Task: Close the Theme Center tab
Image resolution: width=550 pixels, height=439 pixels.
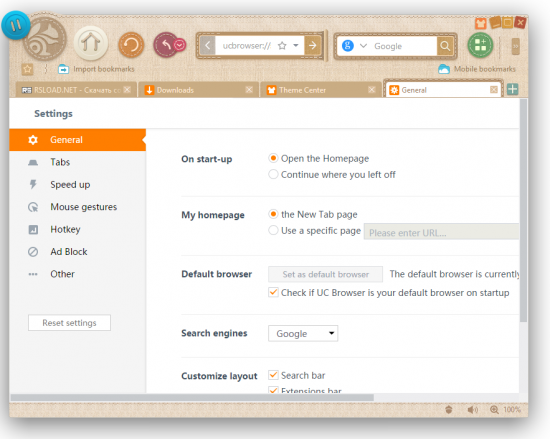Action: [x=371, y=90]
